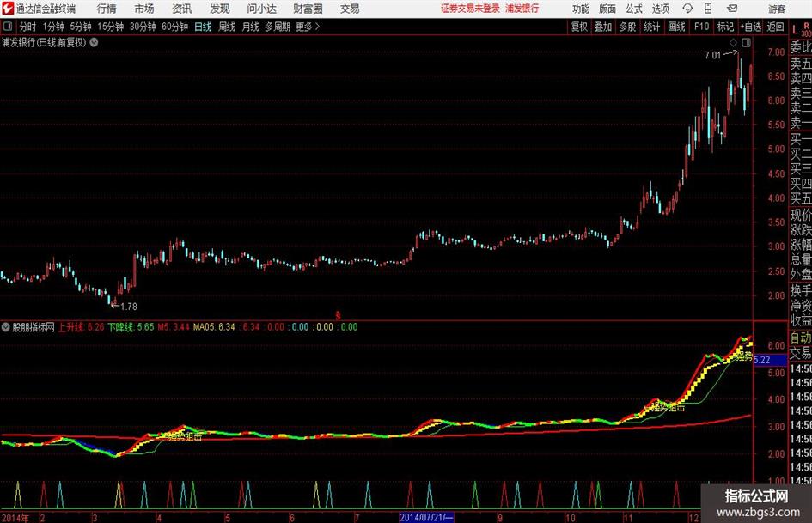Click the 复权 toolbar button
This screenshot has height=523, width=812.
(579, 27)
